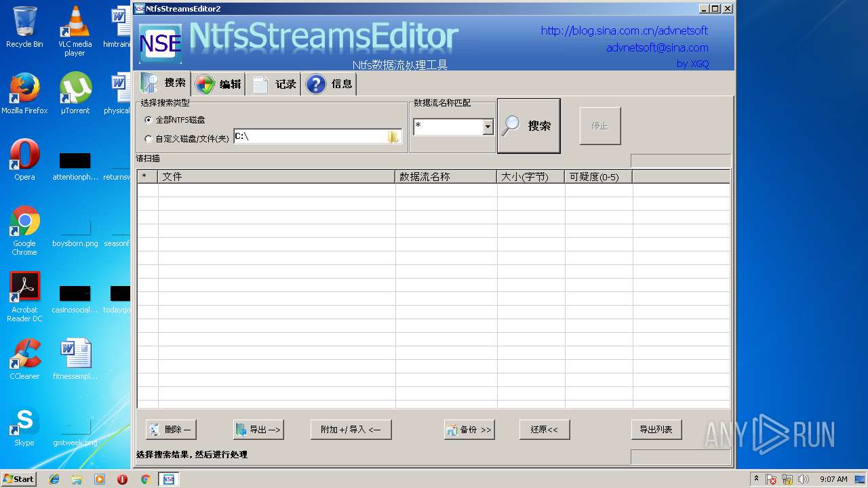Click the volume speaker tray icon

(x=804, y=479)
